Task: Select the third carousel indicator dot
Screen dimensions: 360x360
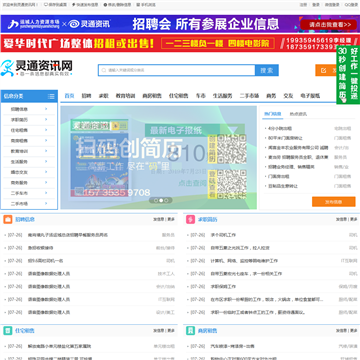Action: pos(166,200)
